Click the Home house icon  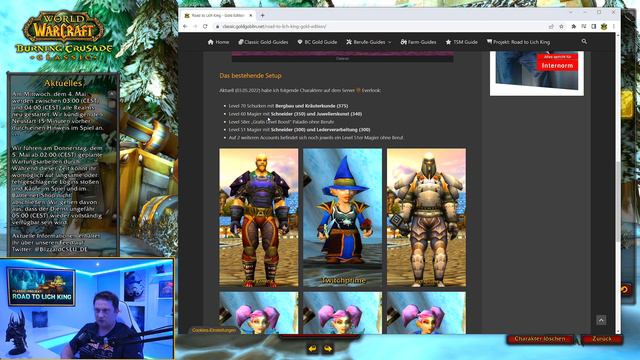coord(211,42)
